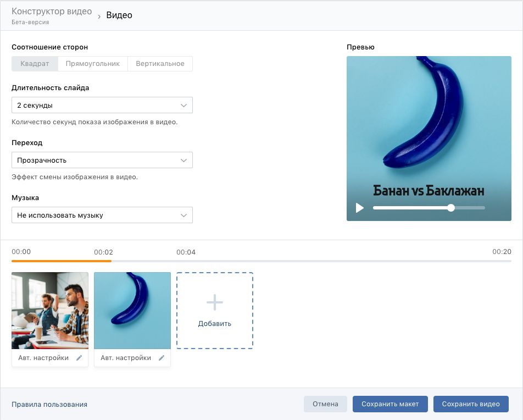523x420 pixels.
Task: Edit first slide settings with pencil icon
Action: coord(79,358)
